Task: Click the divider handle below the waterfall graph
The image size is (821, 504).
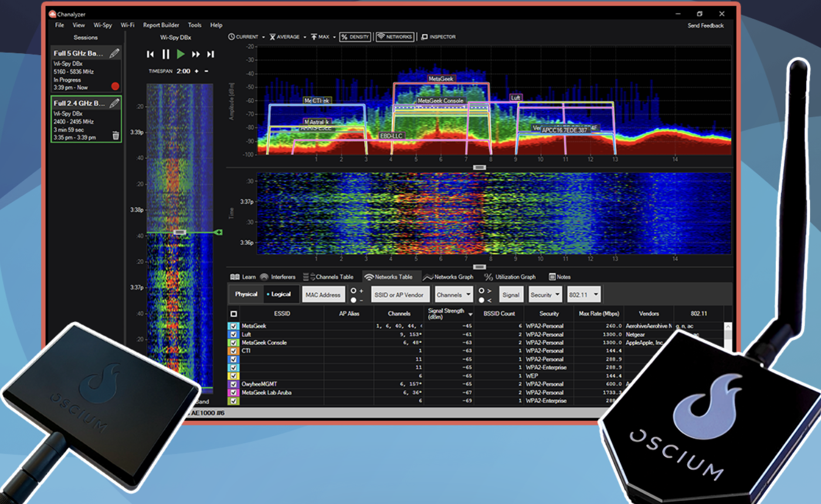Action: tap(479, 267)
